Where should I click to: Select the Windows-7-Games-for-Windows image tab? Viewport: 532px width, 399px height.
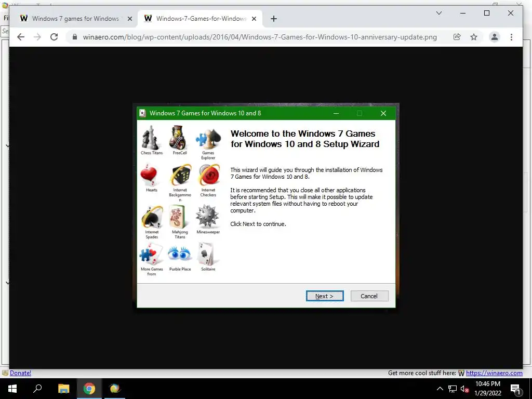tap(200, 19)
